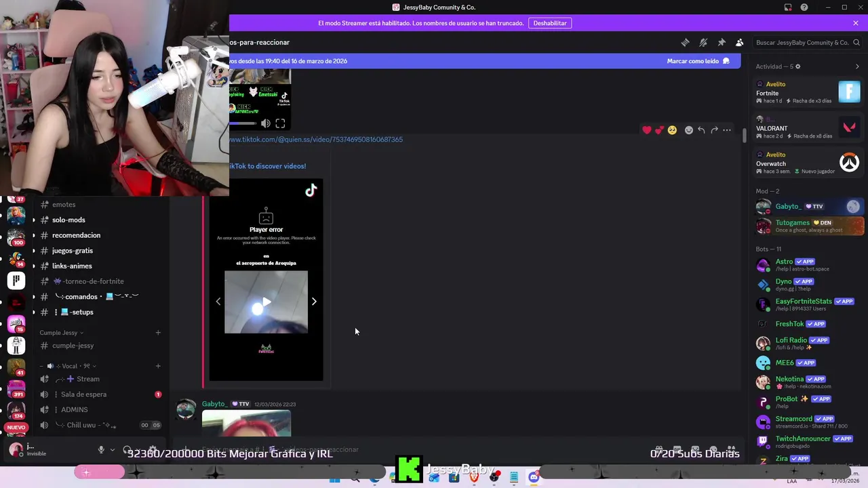The width and height of the screenshot is (868, 488).
Task: Toggle notification settings bell icon
Action: [703, 42]
